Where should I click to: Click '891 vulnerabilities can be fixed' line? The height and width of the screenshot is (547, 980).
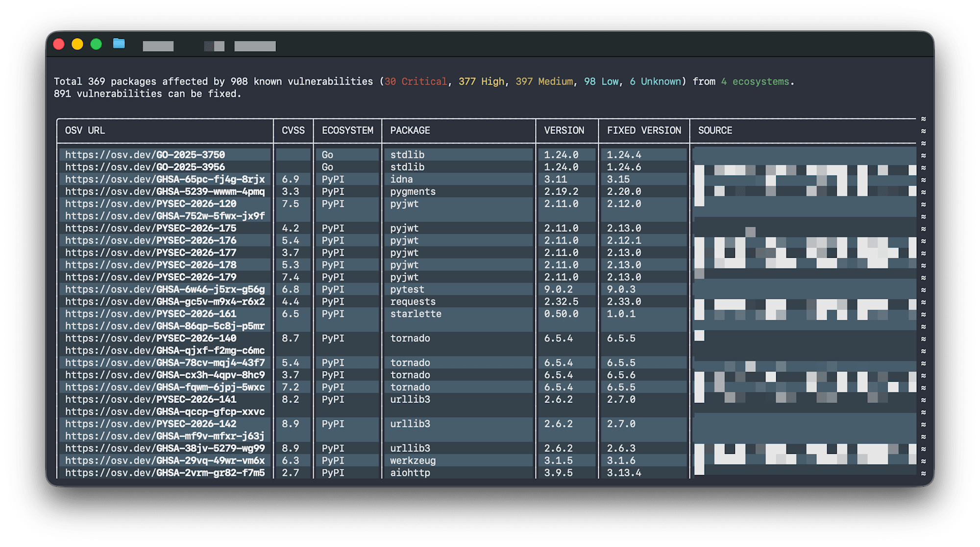pos(147,94)
